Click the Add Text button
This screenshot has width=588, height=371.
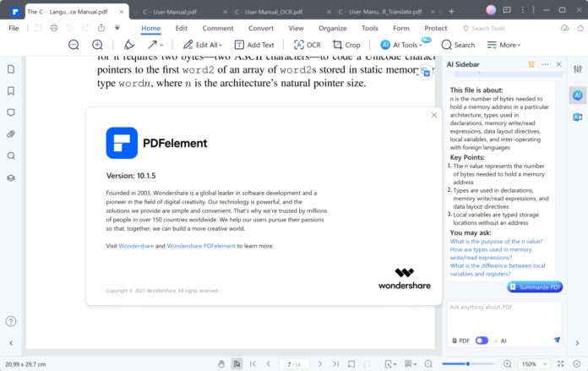coord(254,45)
